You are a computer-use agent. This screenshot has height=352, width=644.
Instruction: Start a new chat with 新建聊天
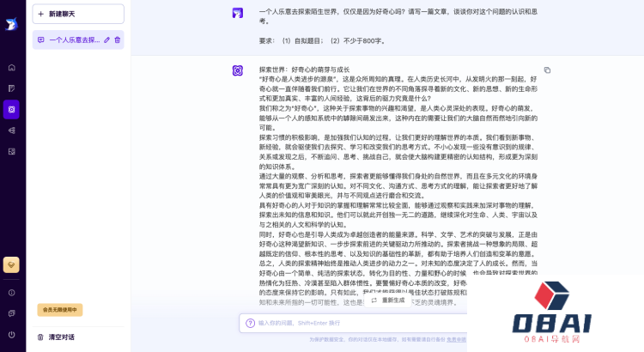pos(78,14)
